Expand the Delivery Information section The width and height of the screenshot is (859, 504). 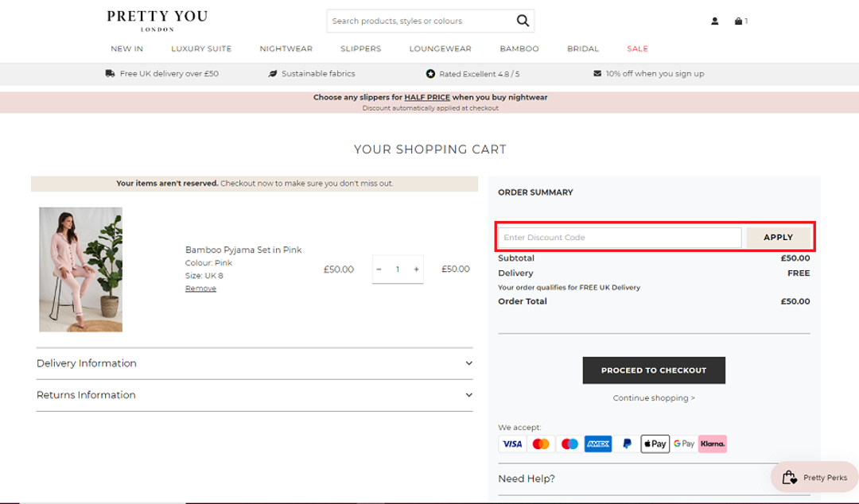(255, 363)
